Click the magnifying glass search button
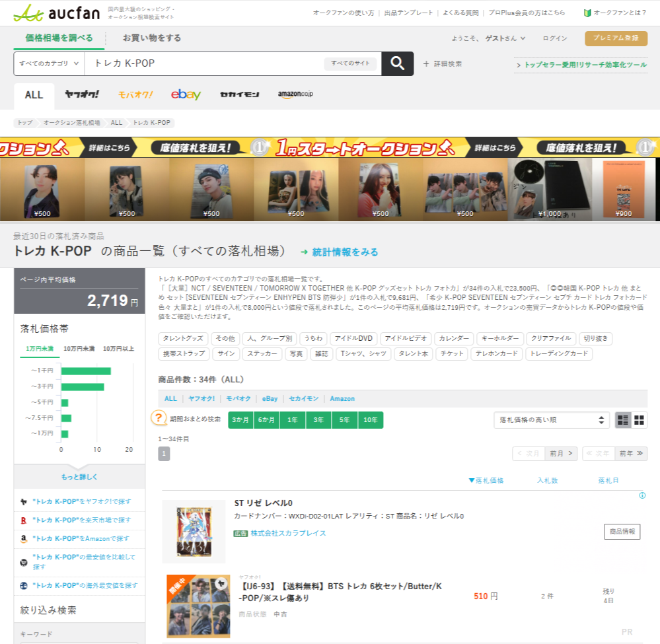 coord(397,63)
